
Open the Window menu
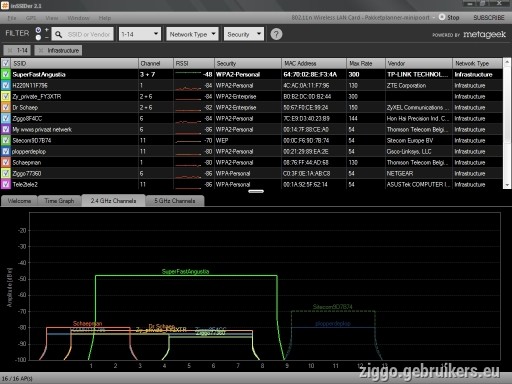click(x=78, y=18)
